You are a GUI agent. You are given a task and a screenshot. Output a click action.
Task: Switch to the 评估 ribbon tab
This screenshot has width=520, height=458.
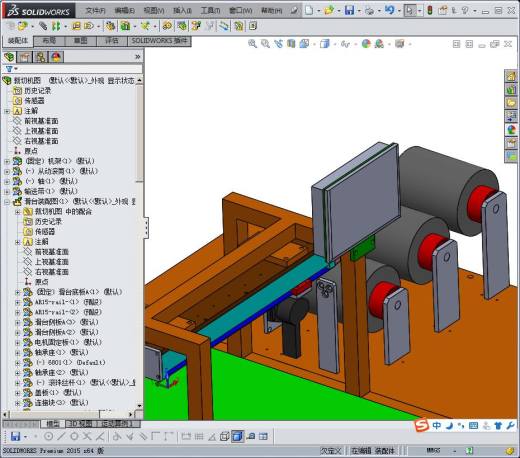112,41
